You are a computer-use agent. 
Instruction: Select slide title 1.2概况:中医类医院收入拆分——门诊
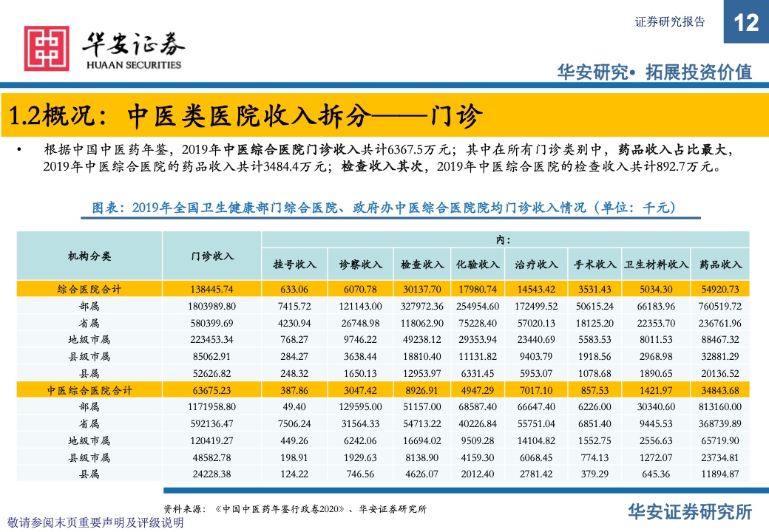coord(245,115)
